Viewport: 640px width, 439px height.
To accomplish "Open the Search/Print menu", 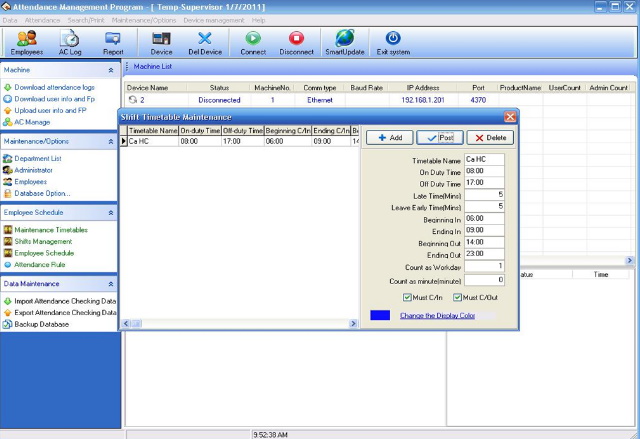I will [86, 20].
